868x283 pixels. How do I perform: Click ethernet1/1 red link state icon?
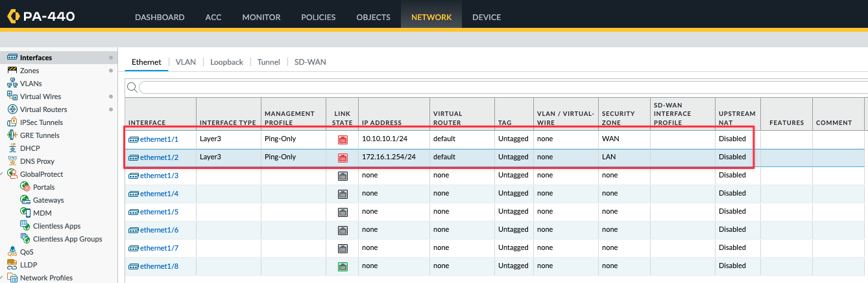coord(343,139)
